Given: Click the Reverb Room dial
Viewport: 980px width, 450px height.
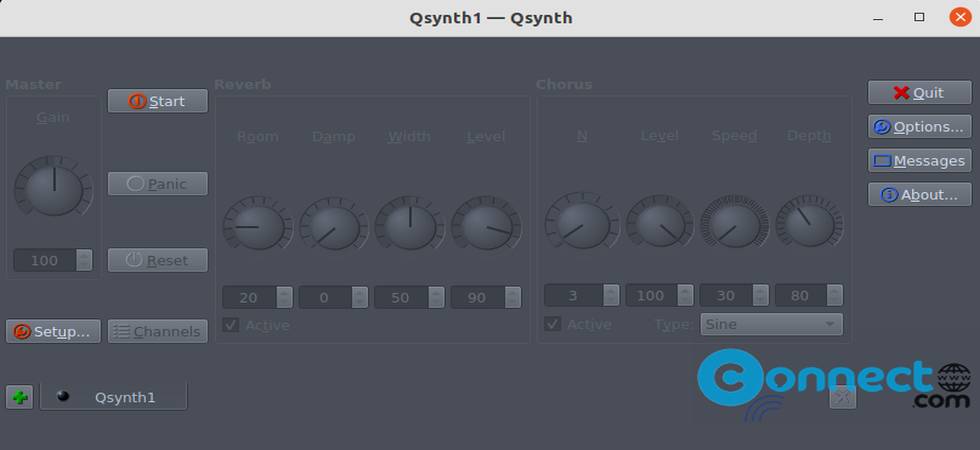Looking at the screenshot, I should coord(258,224).
